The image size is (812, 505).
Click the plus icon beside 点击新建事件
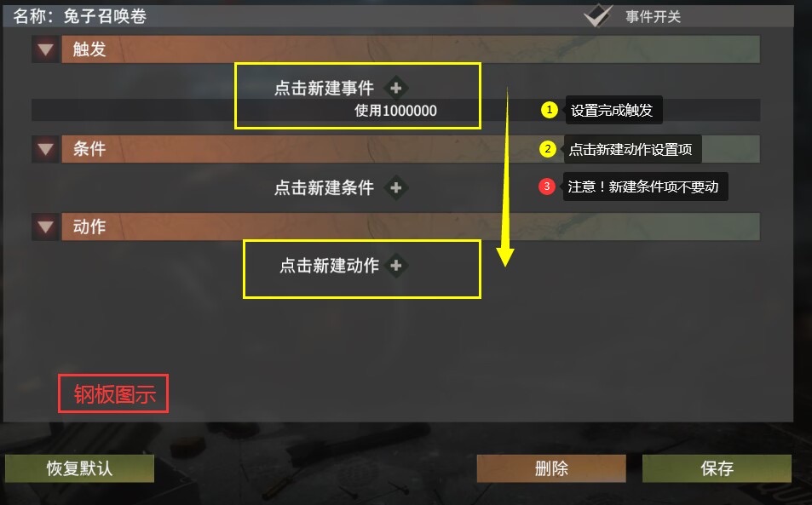click(x=395, y=88)
